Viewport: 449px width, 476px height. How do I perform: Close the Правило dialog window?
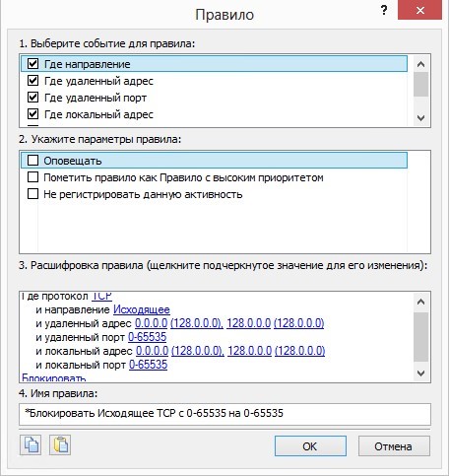pos(420,10)
